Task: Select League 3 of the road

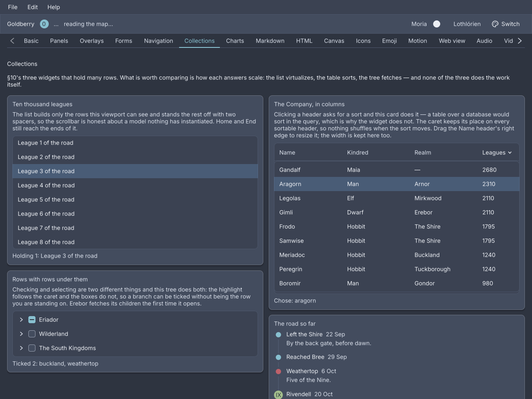Action: click(135, 171)
